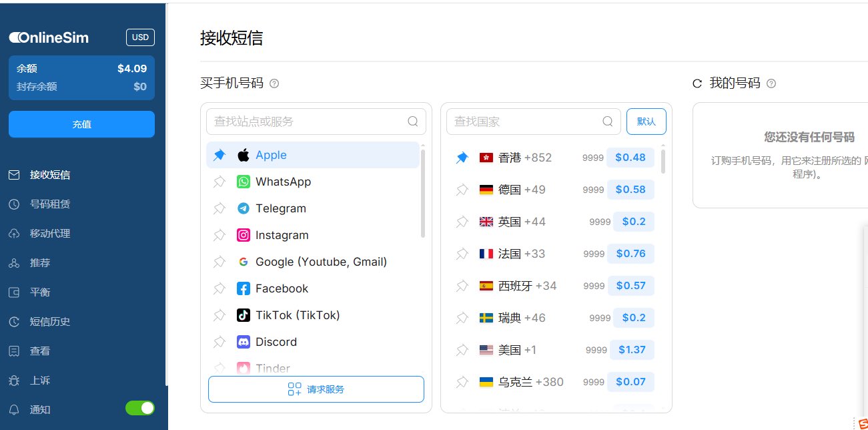
Task: Click the $0.57 price for 西班牙
Action: pyautogui.click(x=630, y=286)
